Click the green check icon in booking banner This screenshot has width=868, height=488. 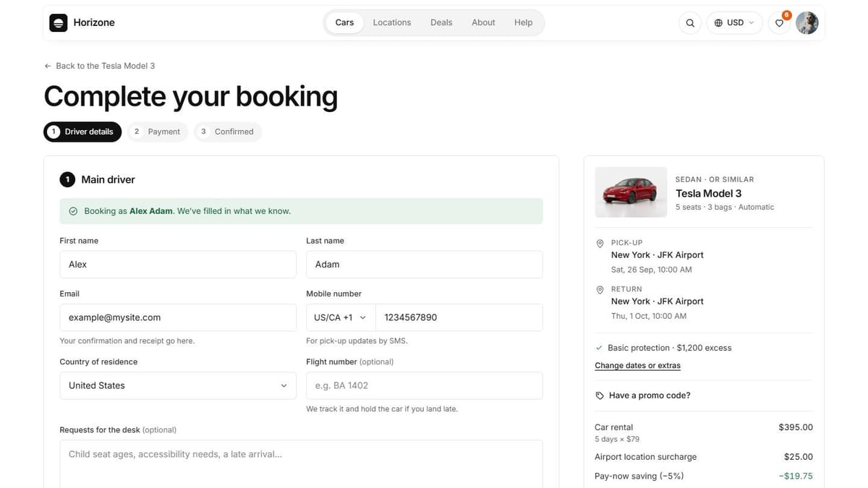pyautogui.click(x=73, y=211)
